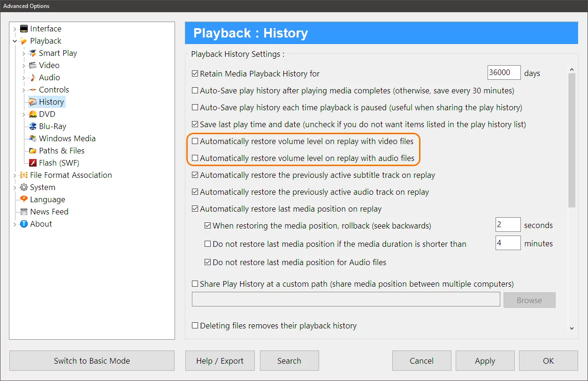Click the history retention days field

pyautogui.click(x=504, y=73)
